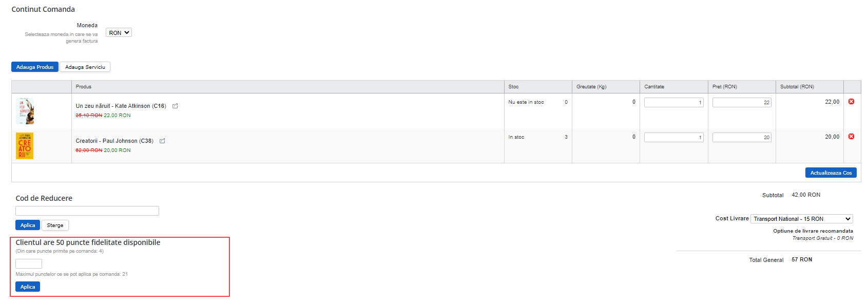Focus the Cod de Reducere text field
868x303 pixels.
[87, 211]
